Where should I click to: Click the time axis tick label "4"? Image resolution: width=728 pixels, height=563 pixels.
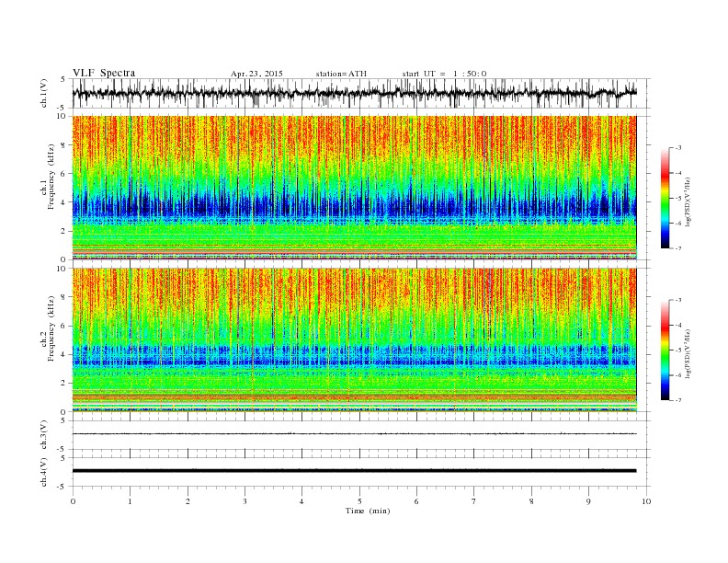(301, 501)
